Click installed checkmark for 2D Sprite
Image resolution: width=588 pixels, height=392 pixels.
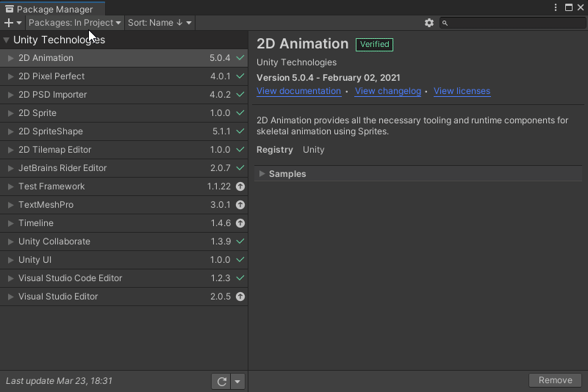(240, 113)
